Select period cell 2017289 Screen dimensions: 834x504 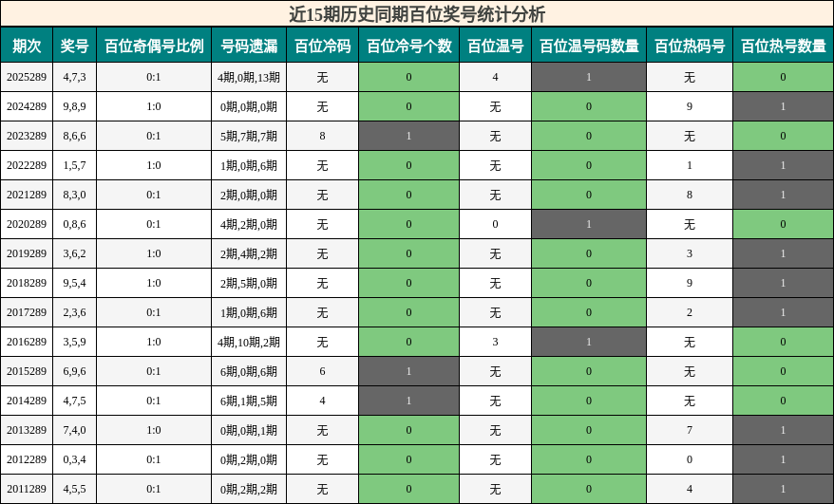pos(27,312)
